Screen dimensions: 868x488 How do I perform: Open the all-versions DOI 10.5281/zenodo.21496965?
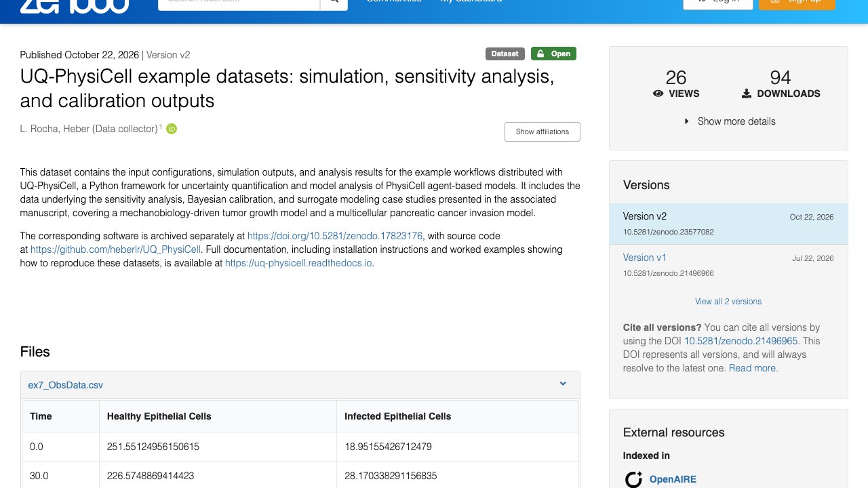pyautogui.click(x=741, y=341)
